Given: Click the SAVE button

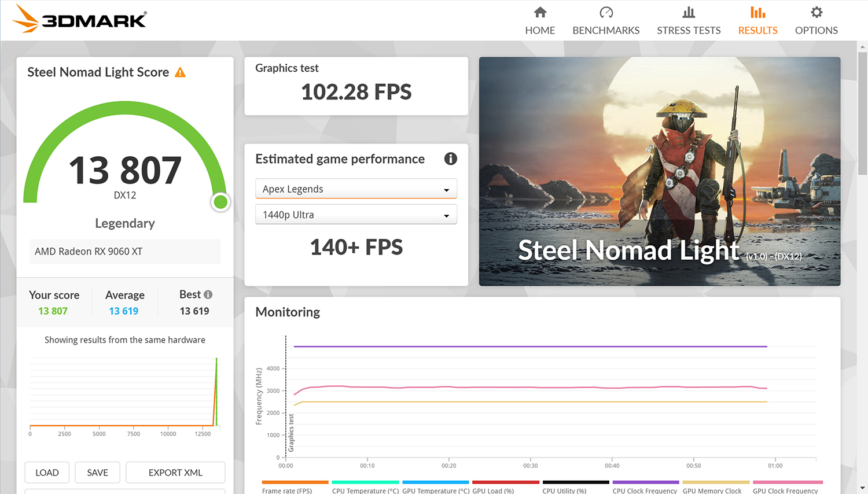Looking at the screenshot, I should point(97,473).
